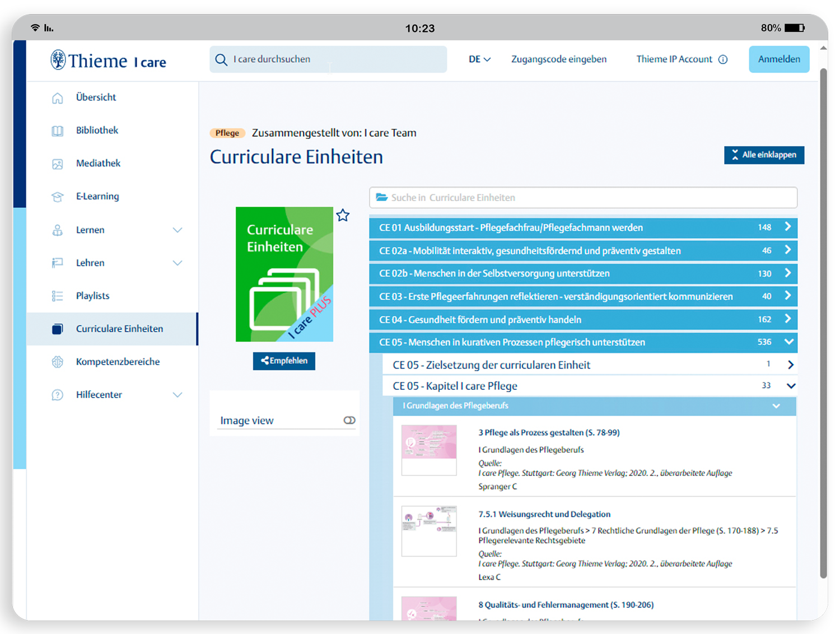Click the Bibliothek book icon

pos(58,131)
